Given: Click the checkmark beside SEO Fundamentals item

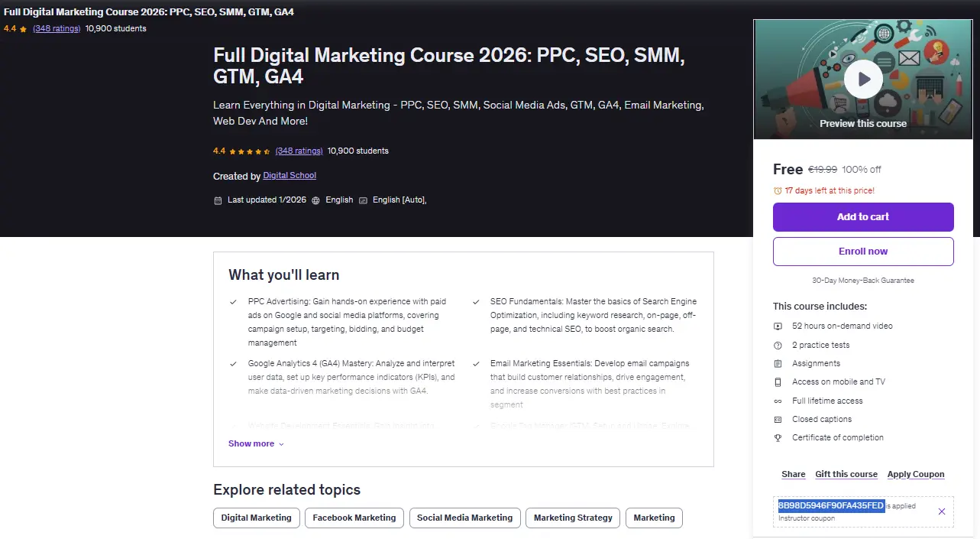Looking at the screenshot, I should tap(476, 302).
